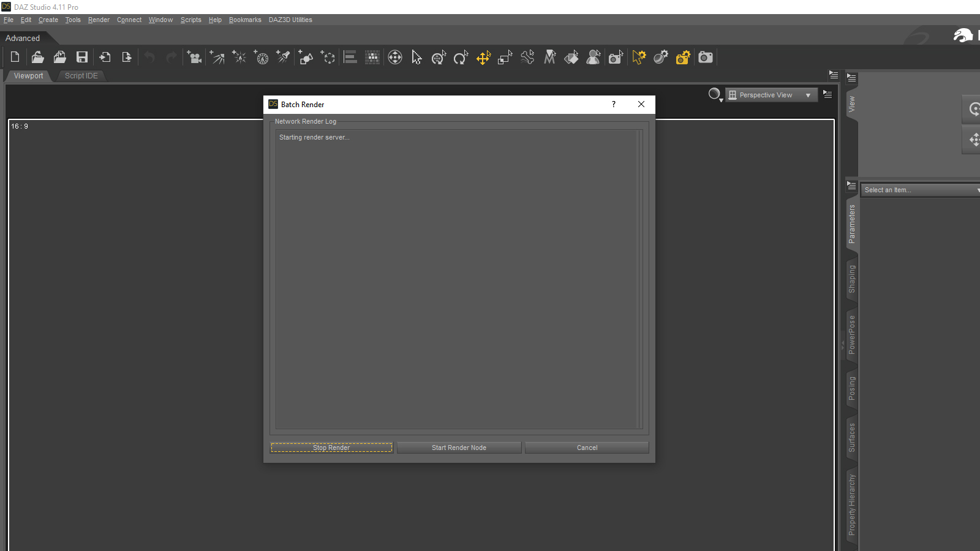The image size is (980, 551).
Task: Select the Rotate tool icon
Action: tap(461, 58)
